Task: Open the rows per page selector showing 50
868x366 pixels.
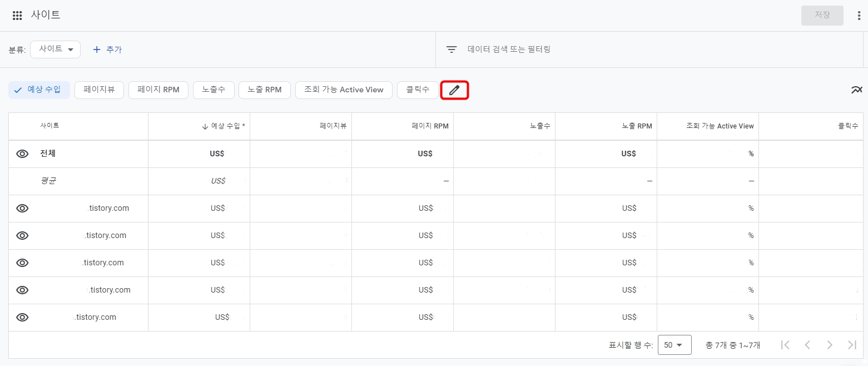Action: 674,345
